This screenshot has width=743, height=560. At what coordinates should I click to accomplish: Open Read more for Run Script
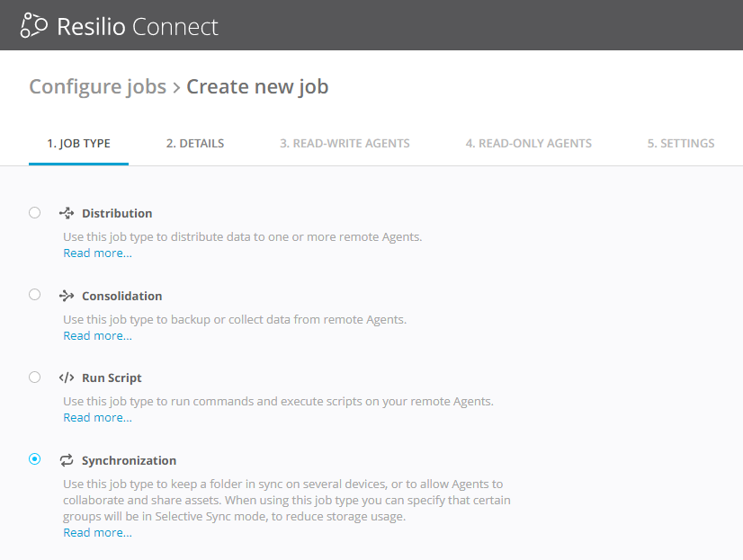point(97,417)
